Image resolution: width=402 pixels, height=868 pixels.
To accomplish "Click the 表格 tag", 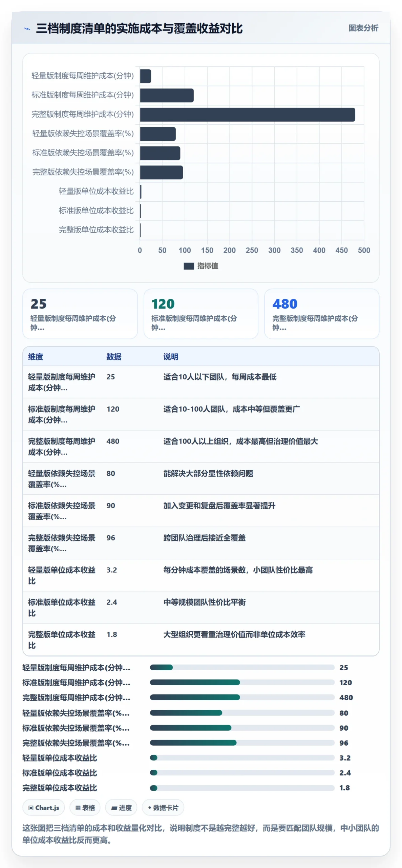I will click(85, 808).
